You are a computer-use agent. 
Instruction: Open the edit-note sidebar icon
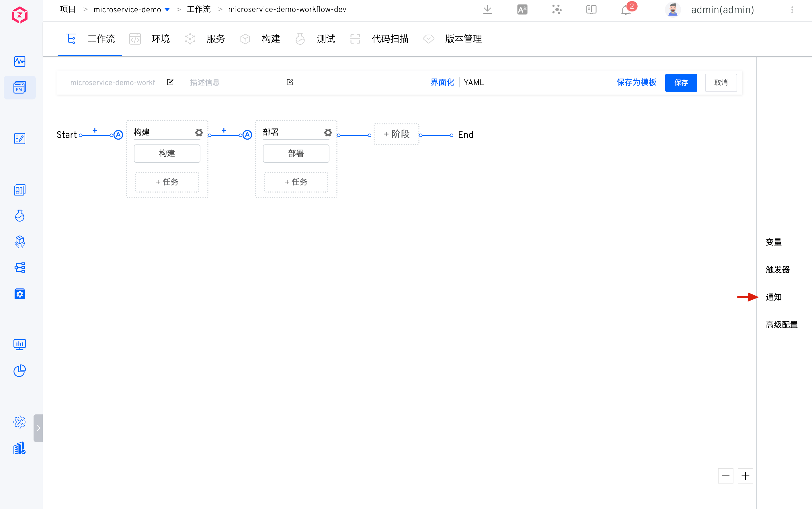point(19,138)
